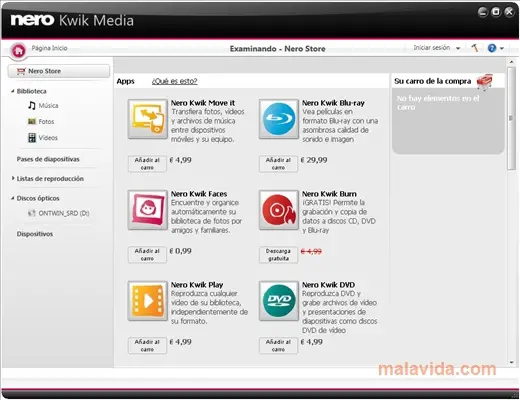Open the Nero Kwik Play icon
520x400 pixels.
coord(148,301)
